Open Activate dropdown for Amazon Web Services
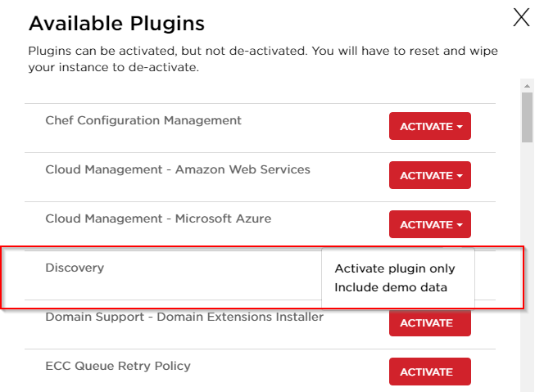The width and height of the screenshot is (544, 392). [x=430, y=175]
